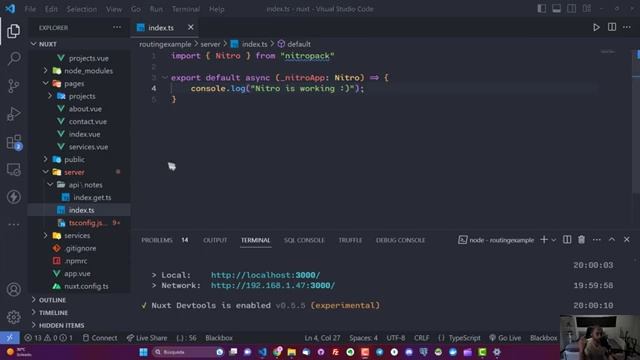
Task: Open editor more actions menu
Action: click(x=627, y=27)
